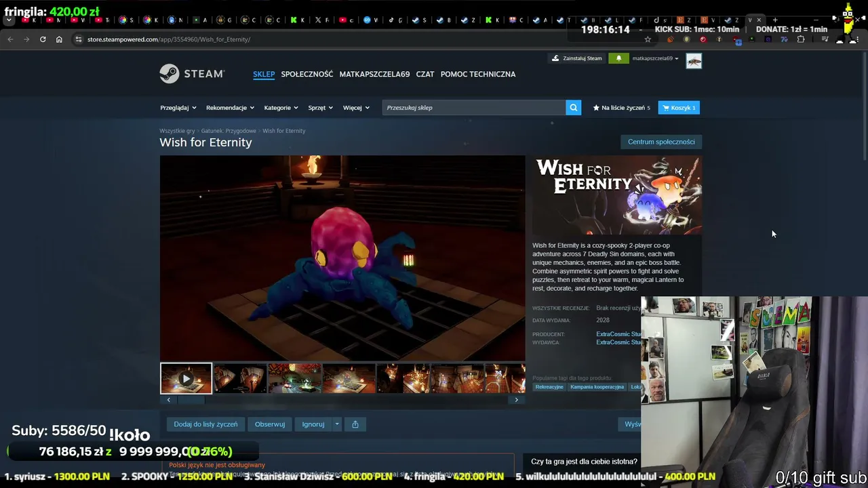Open the green notifications bell
Screen dimensions: 868x488
tap(618, 58)
